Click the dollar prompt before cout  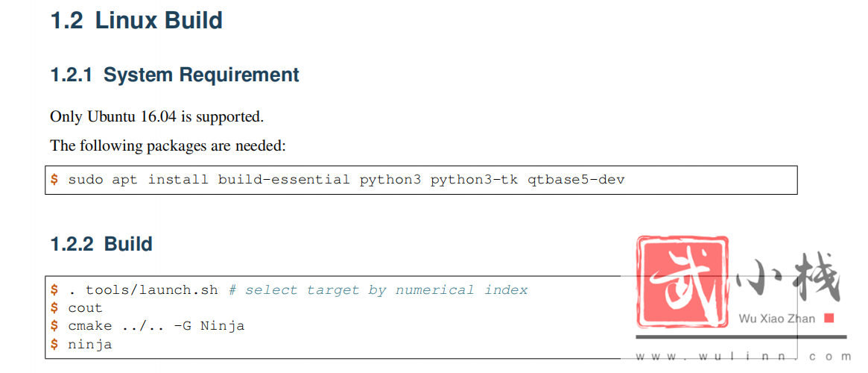point(54,307)
